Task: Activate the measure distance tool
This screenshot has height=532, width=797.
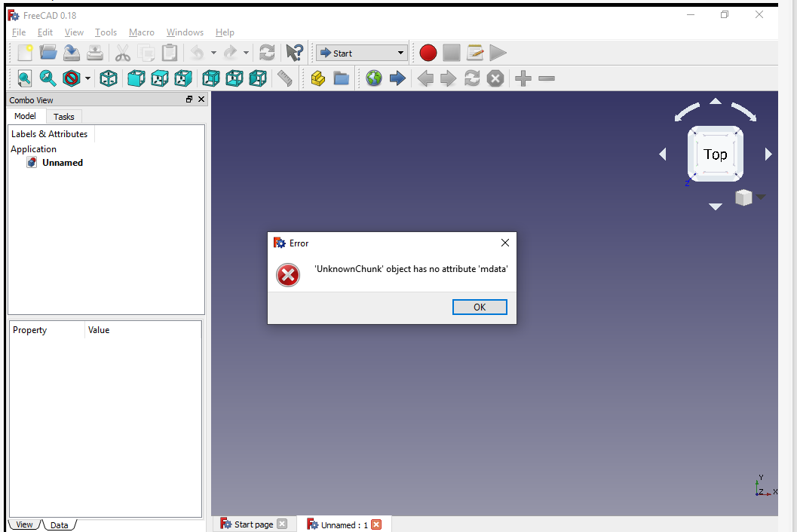Action: click(x=285, y=78)
